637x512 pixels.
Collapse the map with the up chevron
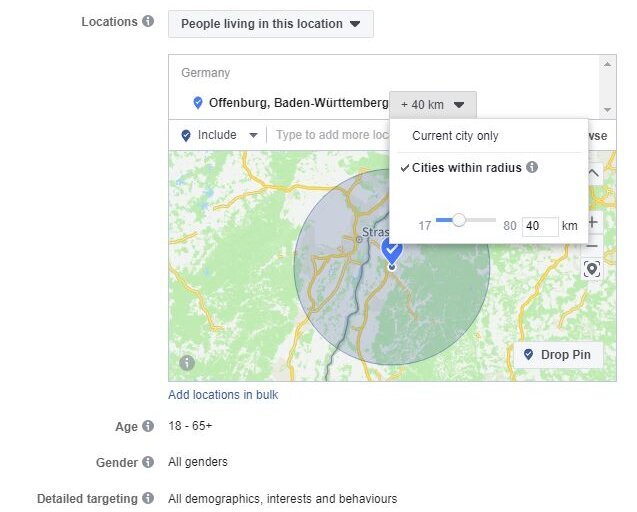592,174
